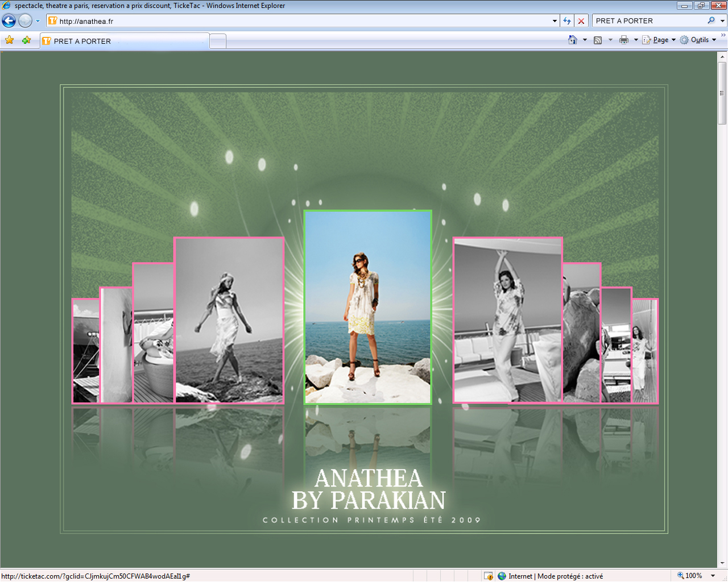Click the security warning shield icon in status bar

(x=488, y=576)
